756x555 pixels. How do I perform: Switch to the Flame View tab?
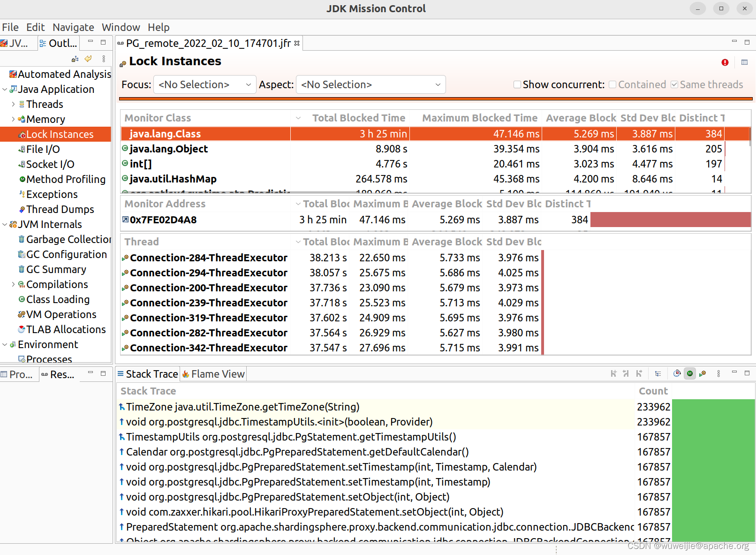pyautogui.click(x=213, y=374)
